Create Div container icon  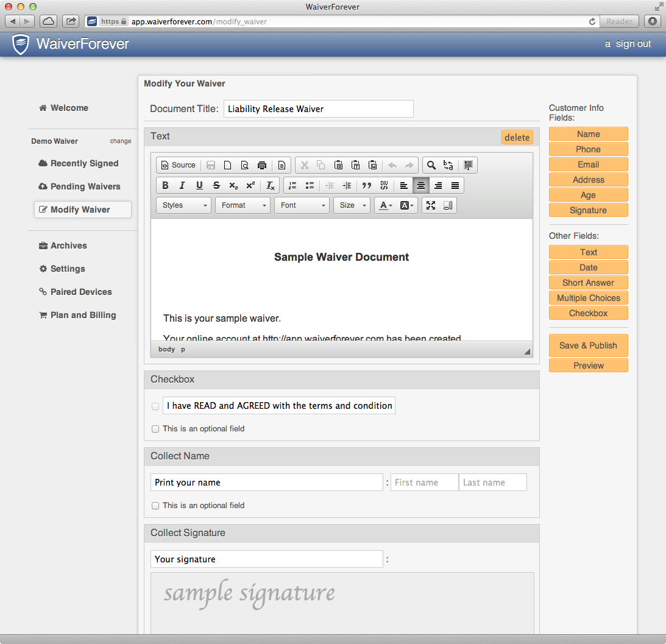point(384,186)
